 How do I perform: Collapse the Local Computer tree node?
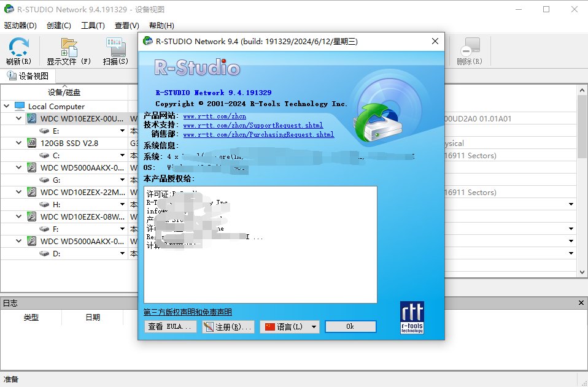pos(7,106)
